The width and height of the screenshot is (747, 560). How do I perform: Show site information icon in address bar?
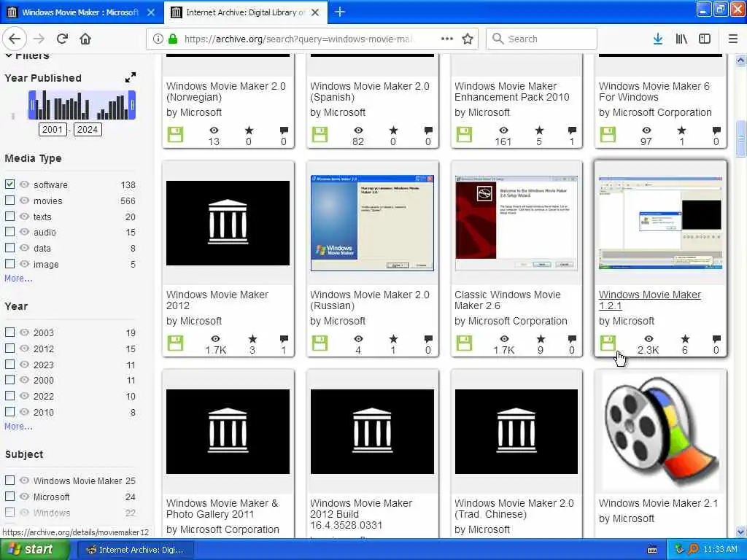tap(158, 39)
